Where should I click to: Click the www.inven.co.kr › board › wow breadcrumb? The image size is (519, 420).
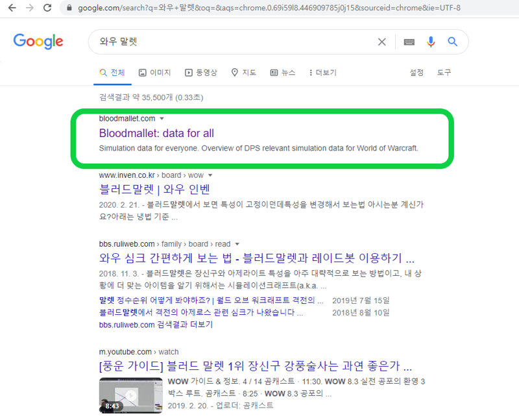pos(151,175)
